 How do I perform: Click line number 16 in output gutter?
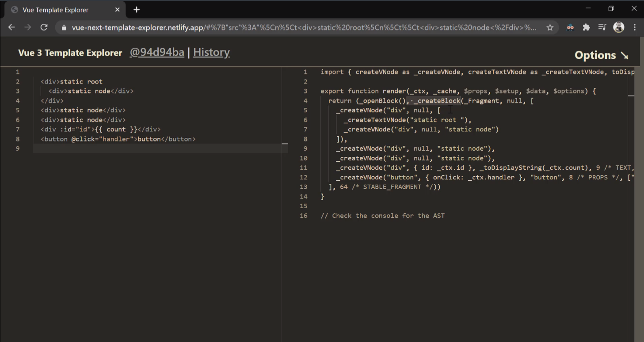pos(303,216)
